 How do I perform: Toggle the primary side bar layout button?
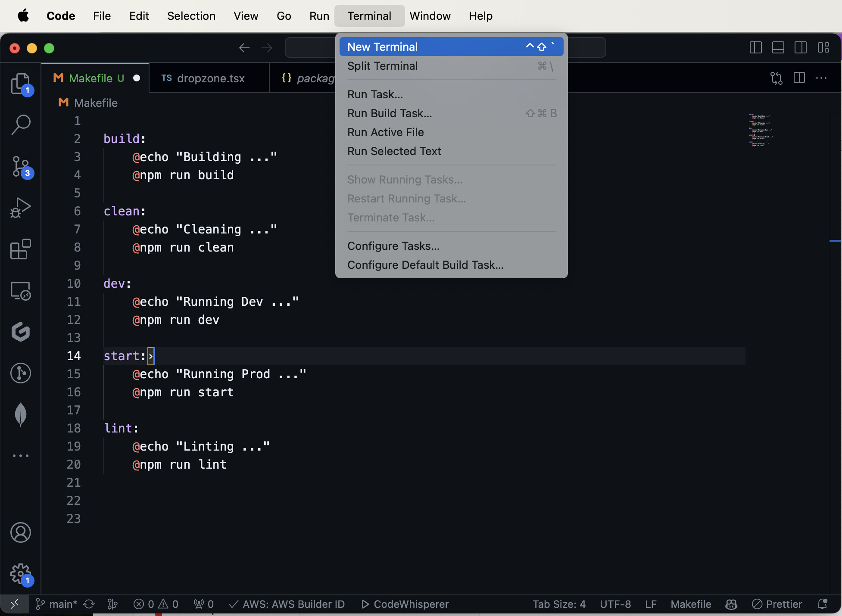756,47
